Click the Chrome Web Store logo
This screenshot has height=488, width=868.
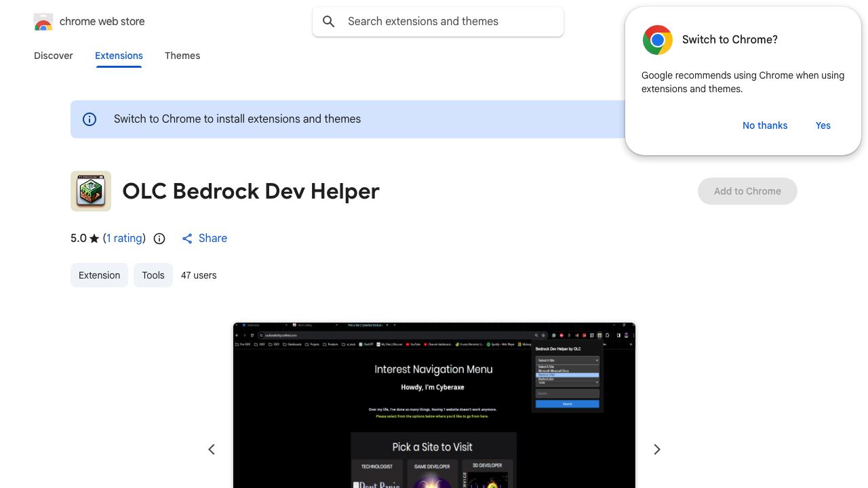[x=43, y=22]
